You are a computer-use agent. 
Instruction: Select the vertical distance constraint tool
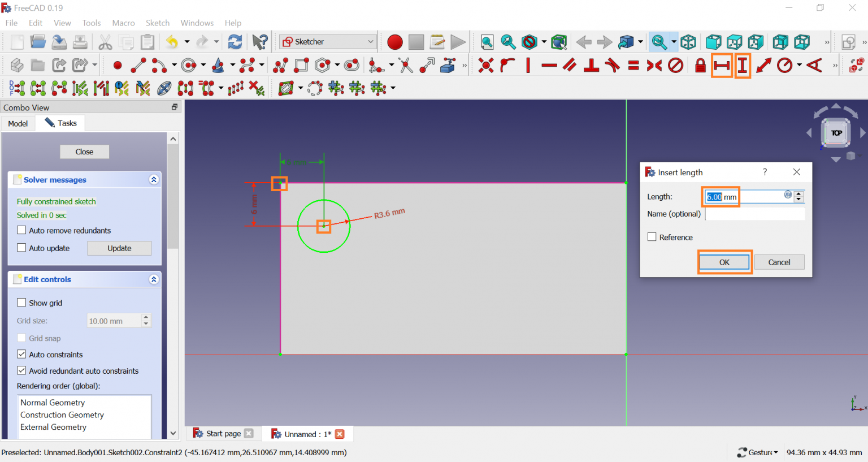[x=743, y=66]
